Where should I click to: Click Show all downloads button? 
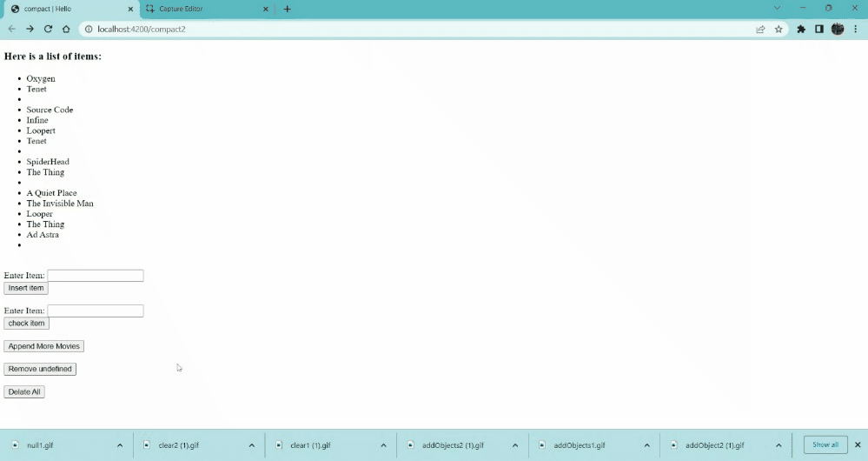825,445
